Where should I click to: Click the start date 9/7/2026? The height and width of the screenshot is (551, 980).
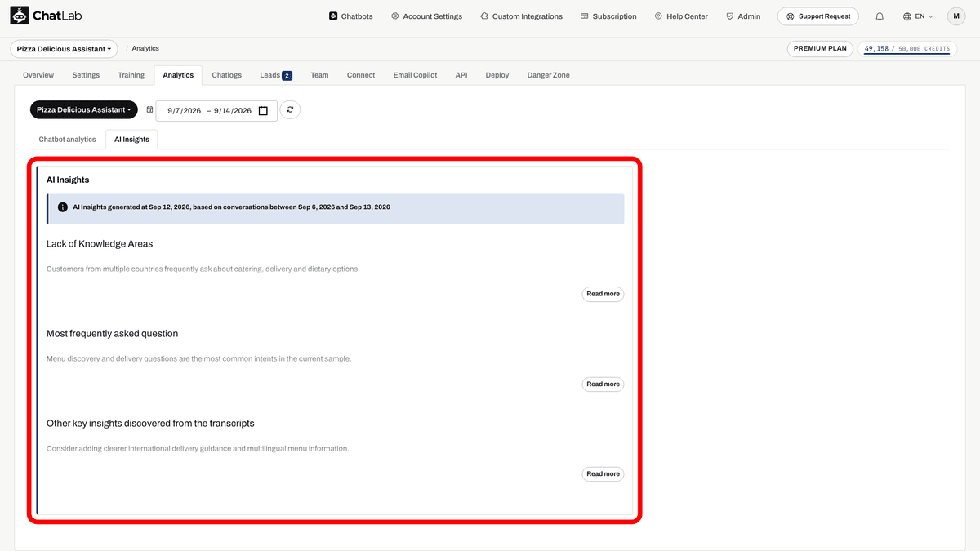pos(185,111)
